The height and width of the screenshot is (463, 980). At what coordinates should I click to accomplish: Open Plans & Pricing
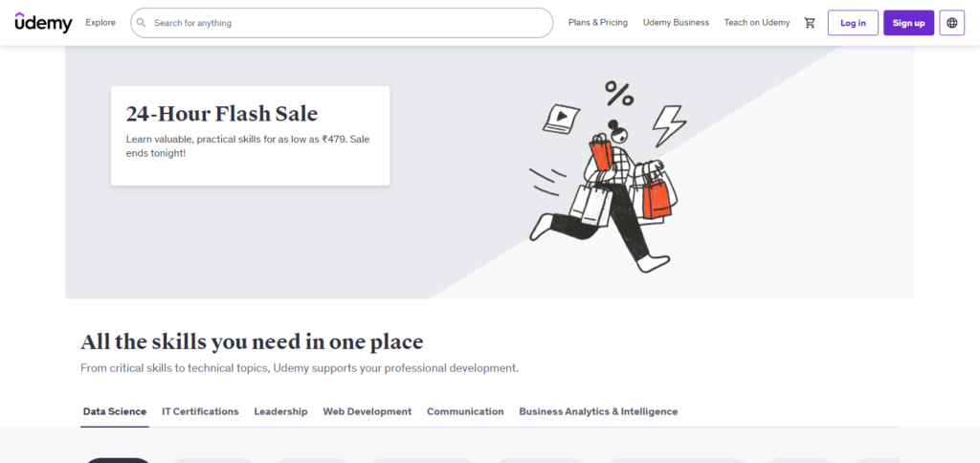pyautogui.click(x=598, y=23)
